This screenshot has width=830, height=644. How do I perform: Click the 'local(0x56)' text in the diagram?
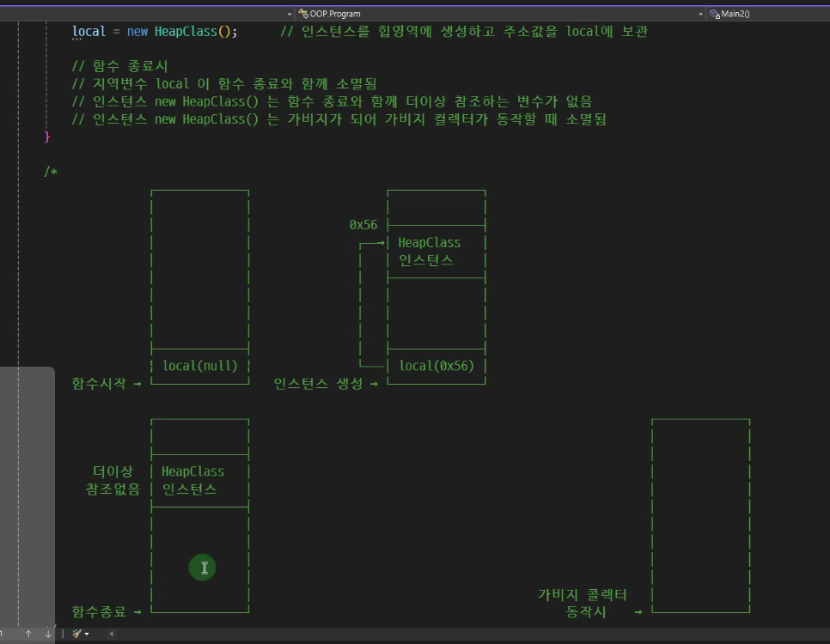click(x=436, y=366)
